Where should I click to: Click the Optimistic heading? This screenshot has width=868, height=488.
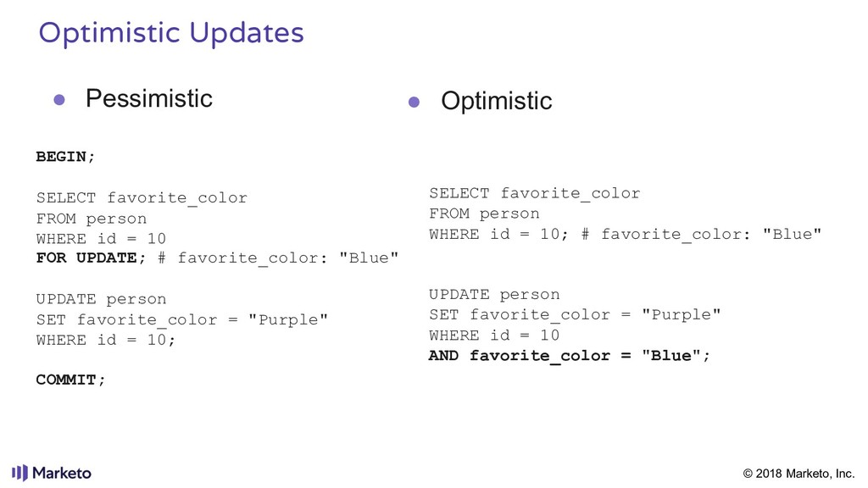(x=497, y=101)
